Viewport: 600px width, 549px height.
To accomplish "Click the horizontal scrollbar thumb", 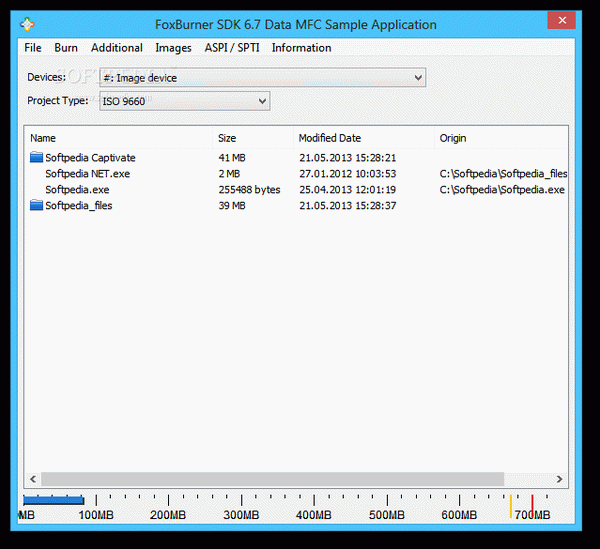I will 272,479.
